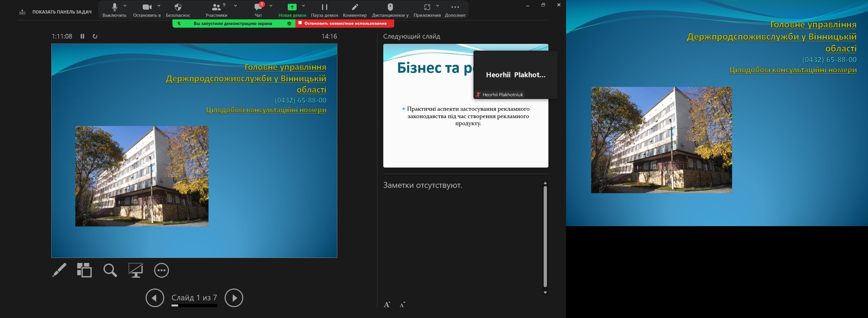Expand the Новая демонстрация options arrow
The image size is (868, 318).
click(x=303, y=6)
